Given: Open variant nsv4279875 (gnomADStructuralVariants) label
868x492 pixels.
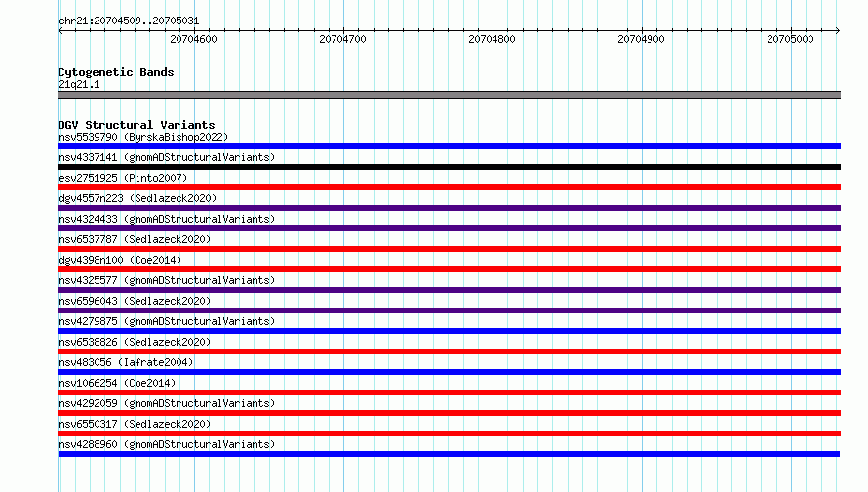Looking at the screenshot, I should coord(167,321).
